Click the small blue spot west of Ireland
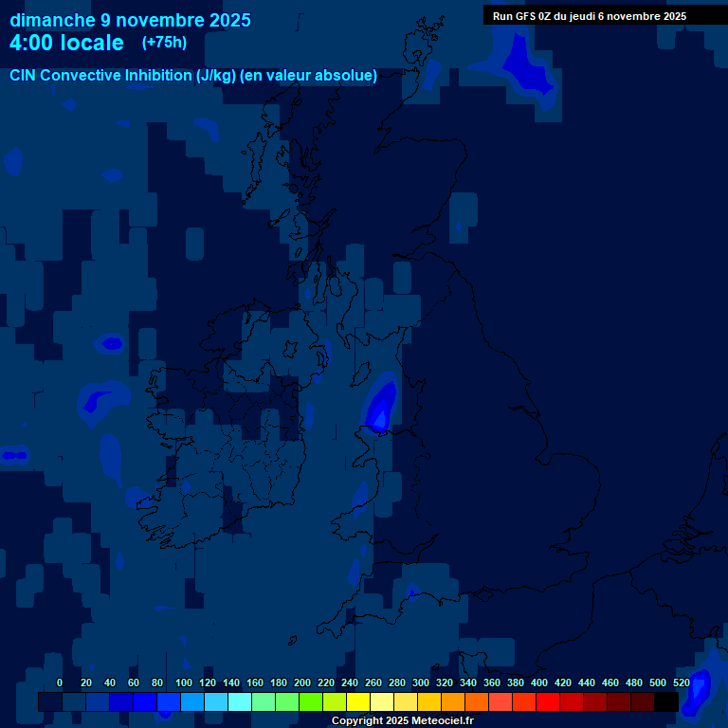Viewport: 728px width, 728px height. [112, 343]
